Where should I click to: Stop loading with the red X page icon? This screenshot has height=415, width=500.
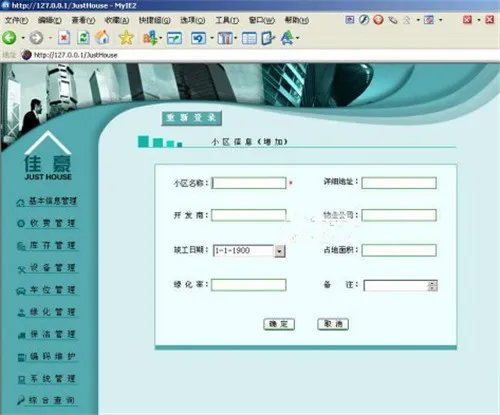pyautogui.click(x=64, y=38)
